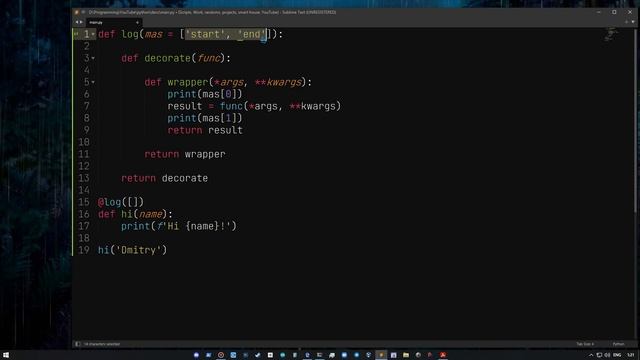Image resolution: width=640 pixels, height=360 pixels.
Task: Click the selected 'start' string on line 1
Action: click(205, 34)
